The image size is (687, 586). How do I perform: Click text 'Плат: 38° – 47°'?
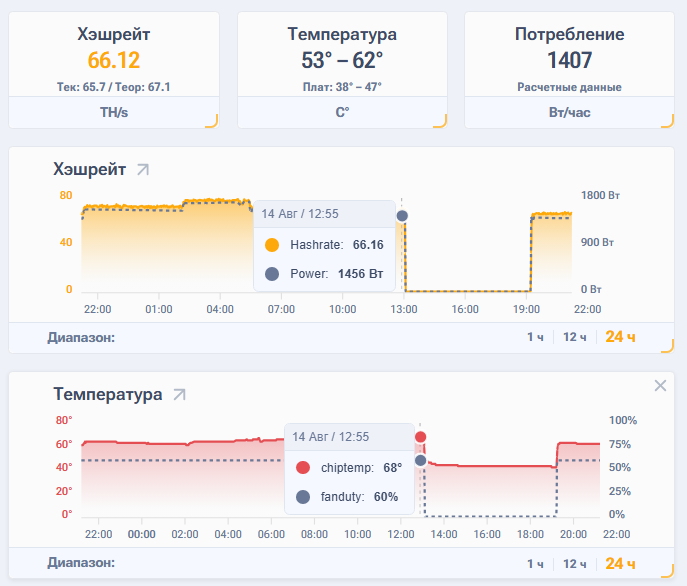[x=342, y=87]
